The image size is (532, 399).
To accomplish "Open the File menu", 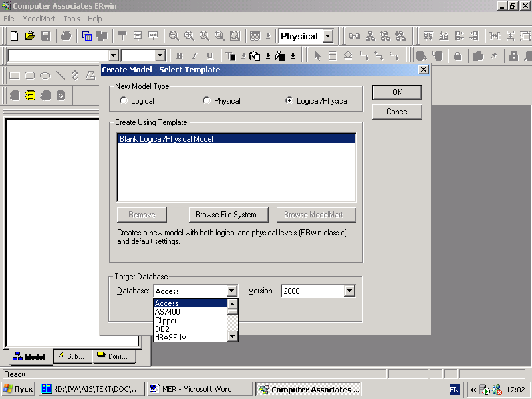I will point(9,19).
